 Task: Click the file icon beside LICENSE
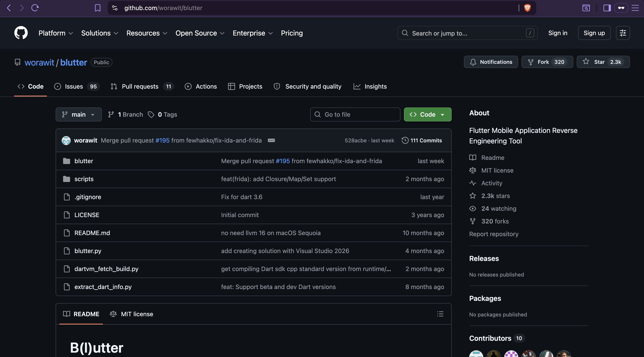tap(67, 215)
